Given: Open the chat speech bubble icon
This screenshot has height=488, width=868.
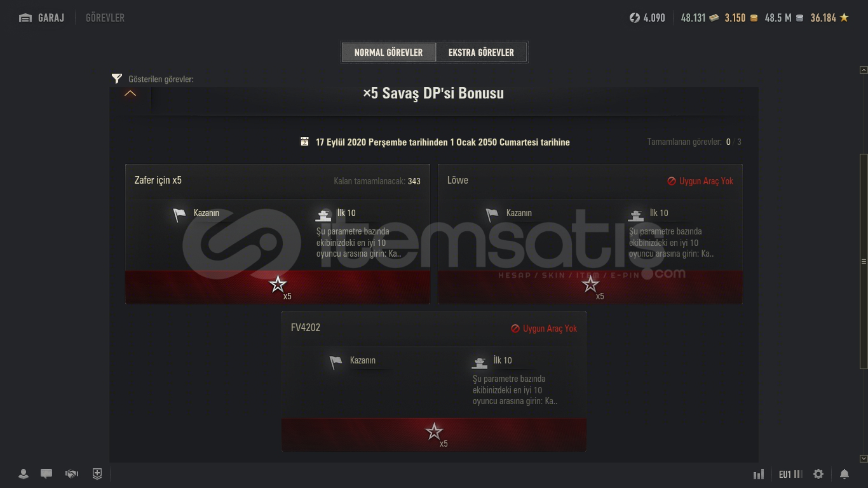Looking at the screenshot, I should (46, 474).
